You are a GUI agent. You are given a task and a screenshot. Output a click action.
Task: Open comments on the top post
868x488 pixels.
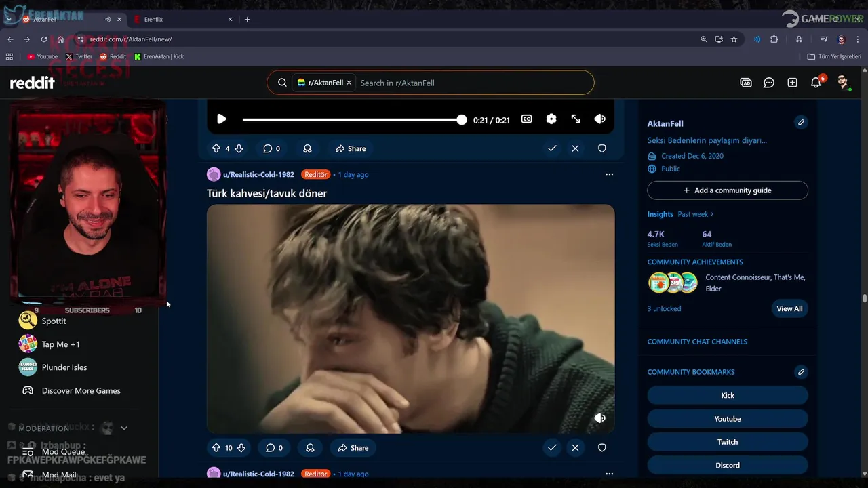[x=271, y=148]
